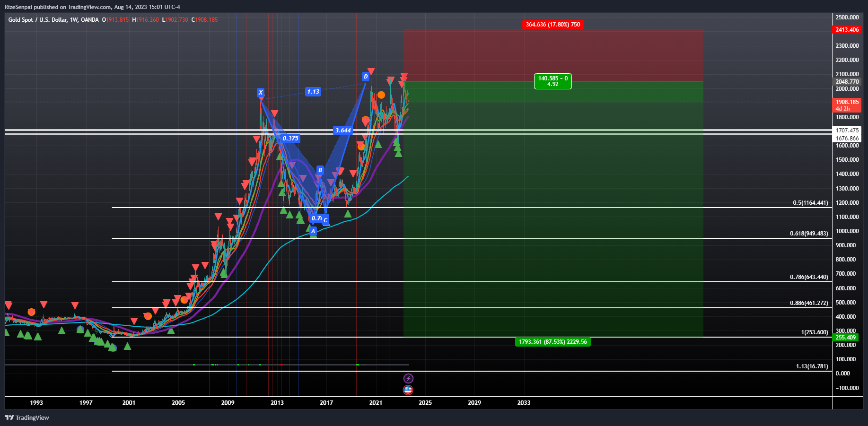Viewport: 868px width, 426px height.
Task: Click the 2009 label on time axis
Action: point(228,403)
